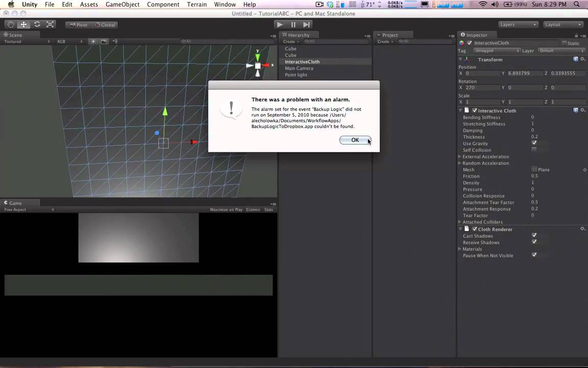Uncheck Pause When Not Visible
588x368 pixels.
(x=534, y=255)
